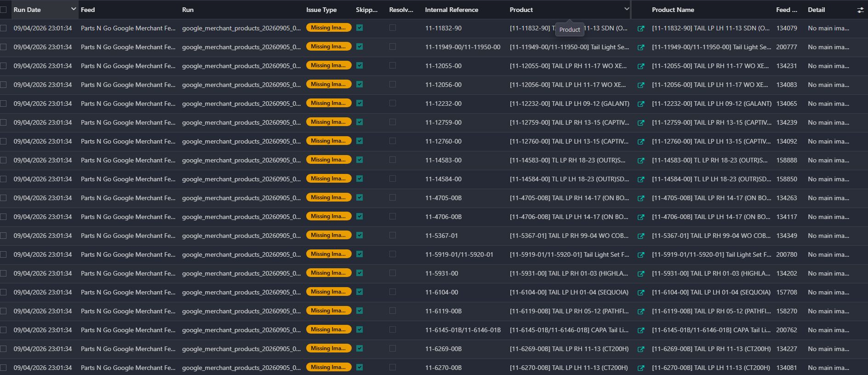The image size is (868, 375).
Task: Click the Internal Reference column header
Action: (451, 10)
